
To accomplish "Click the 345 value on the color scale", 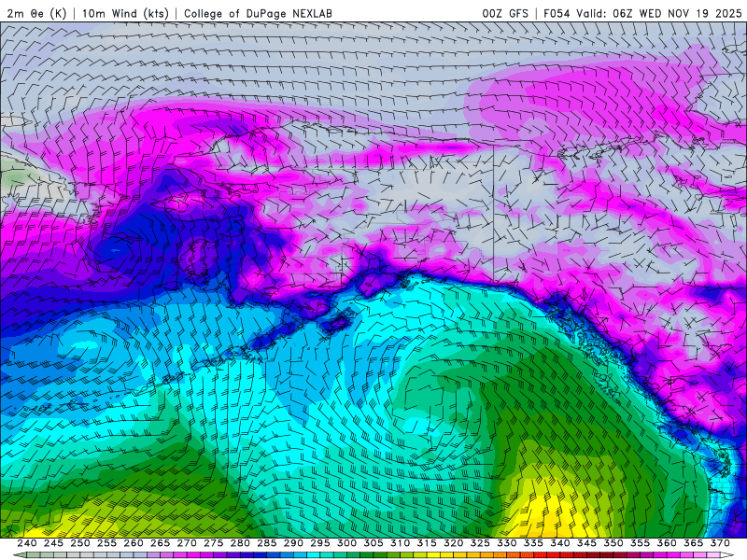I will pyautogui.click(x=587, y=543).
